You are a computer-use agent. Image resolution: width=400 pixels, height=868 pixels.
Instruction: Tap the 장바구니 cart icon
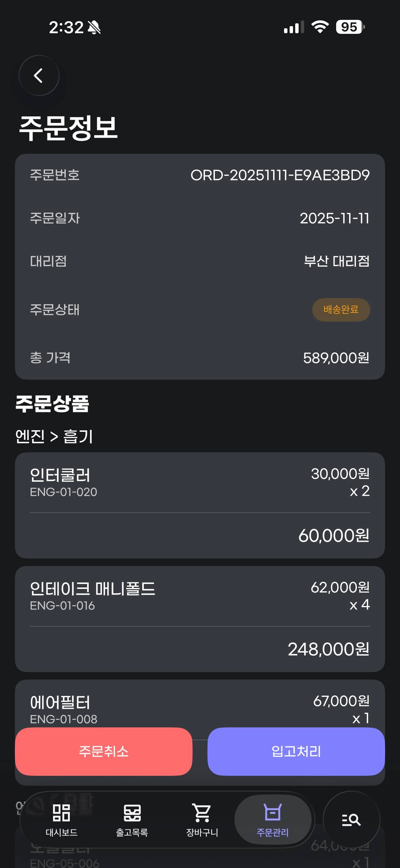click(202, 813)
